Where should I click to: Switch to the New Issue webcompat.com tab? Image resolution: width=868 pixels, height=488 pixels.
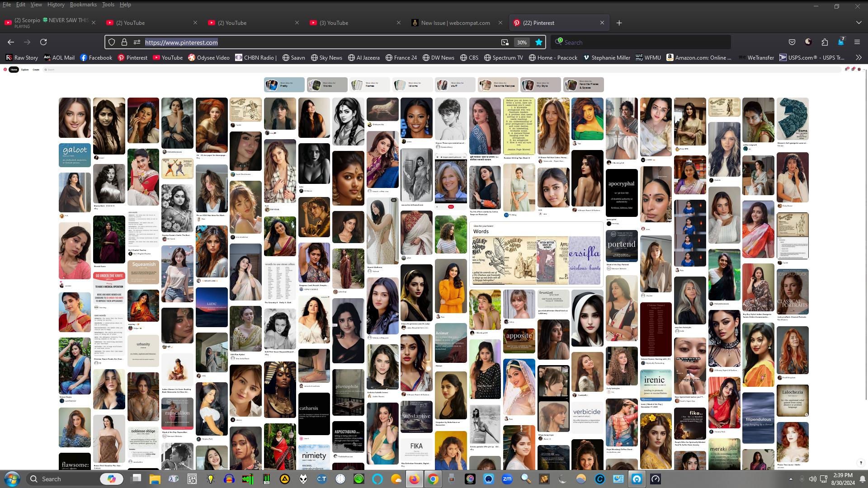click(456, 23)
